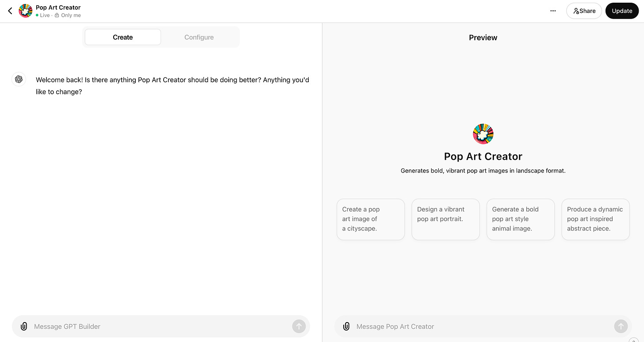The image size is (644, 342).
Task: Choose 'Create a pop art image of a cityscape' starter
Action: [x=371, y=219]
